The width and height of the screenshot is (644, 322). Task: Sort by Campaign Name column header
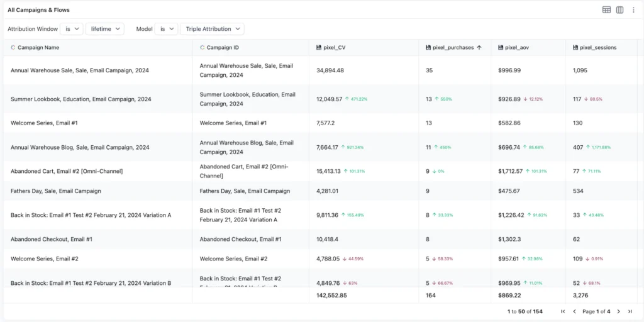pyautogui.click(x=38, y=48)
